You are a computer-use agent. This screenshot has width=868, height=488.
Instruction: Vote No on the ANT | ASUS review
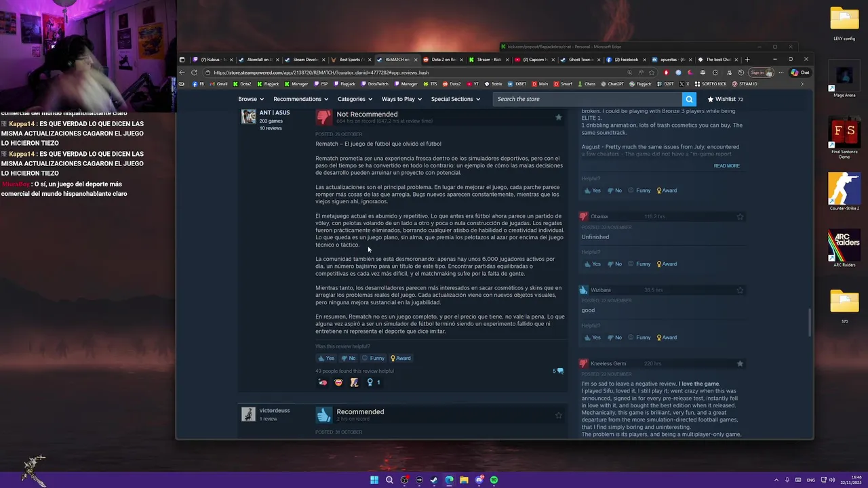348,358
